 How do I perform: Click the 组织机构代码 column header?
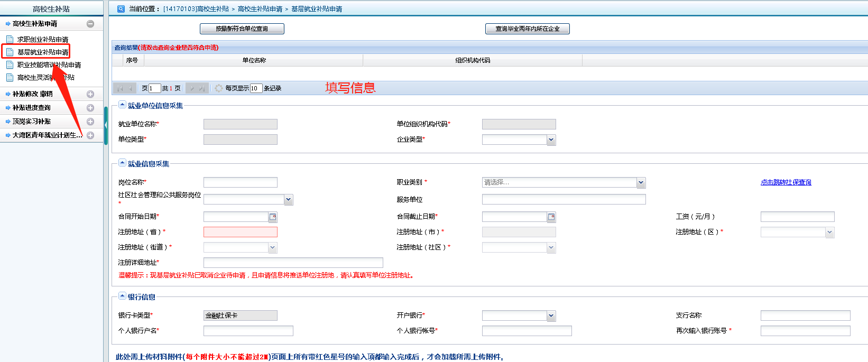click(473, 60)
